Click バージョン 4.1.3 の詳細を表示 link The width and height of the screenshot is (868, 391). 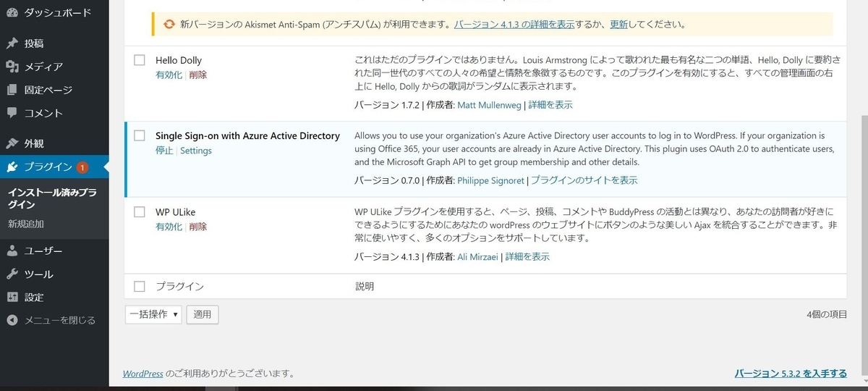click(x=514, y=24)
